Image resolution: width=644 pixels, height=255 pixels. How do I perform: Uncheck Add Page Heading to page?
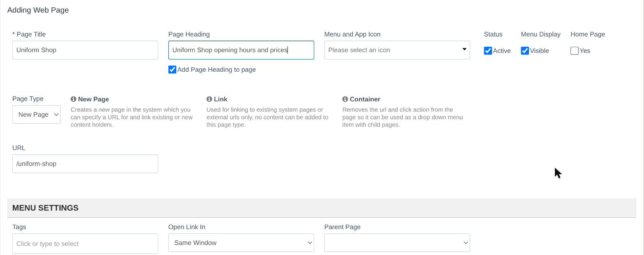[x=172, y=70]
